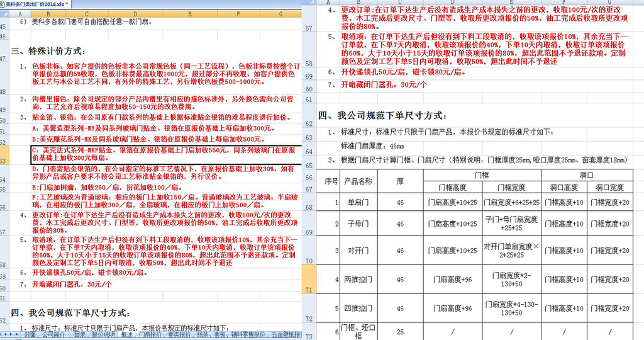Click line B: 美克雕花系列-MK surcharge text
The height and width of the screenshot is (340, 644).
coord(148,139)
